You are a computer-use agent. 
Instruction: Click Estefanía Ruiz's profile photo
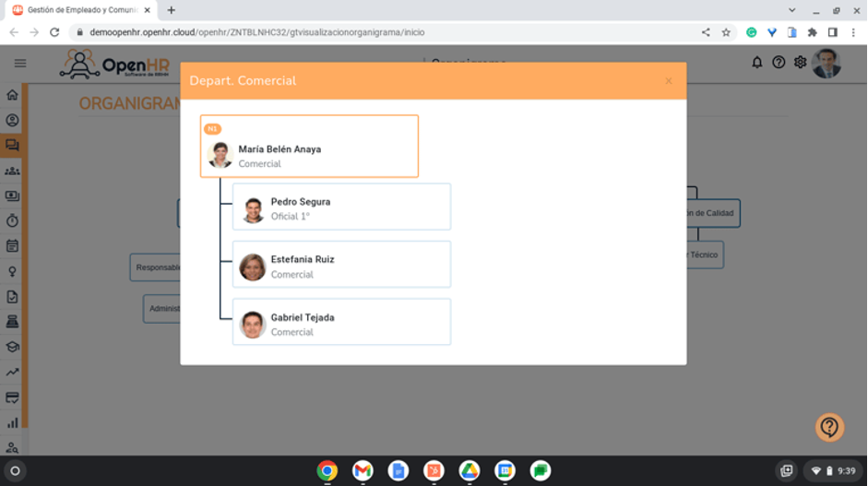point(253,267)
